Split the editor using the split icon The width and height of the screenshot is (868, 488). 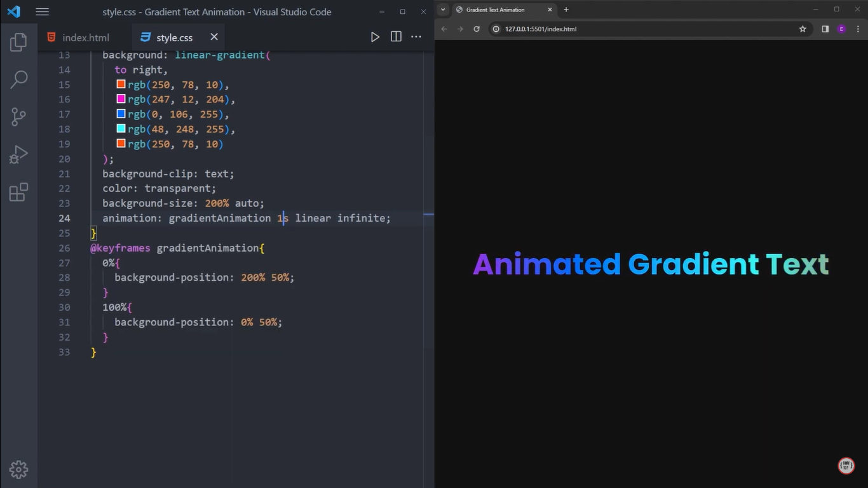(395, 37)
